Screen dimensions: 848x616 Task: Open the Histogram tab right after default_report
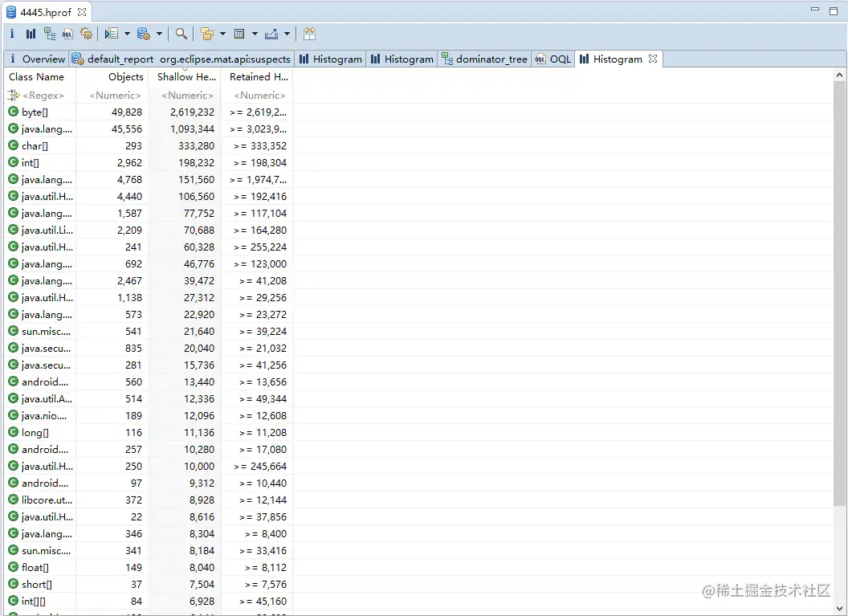pos(330,59)
